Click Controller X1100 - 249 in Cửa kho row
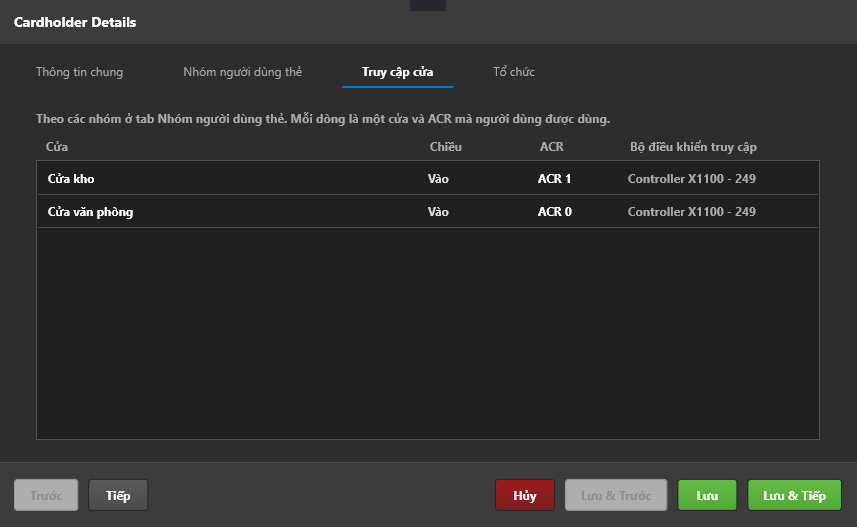The image size is (857, 527). coord(691,179)
